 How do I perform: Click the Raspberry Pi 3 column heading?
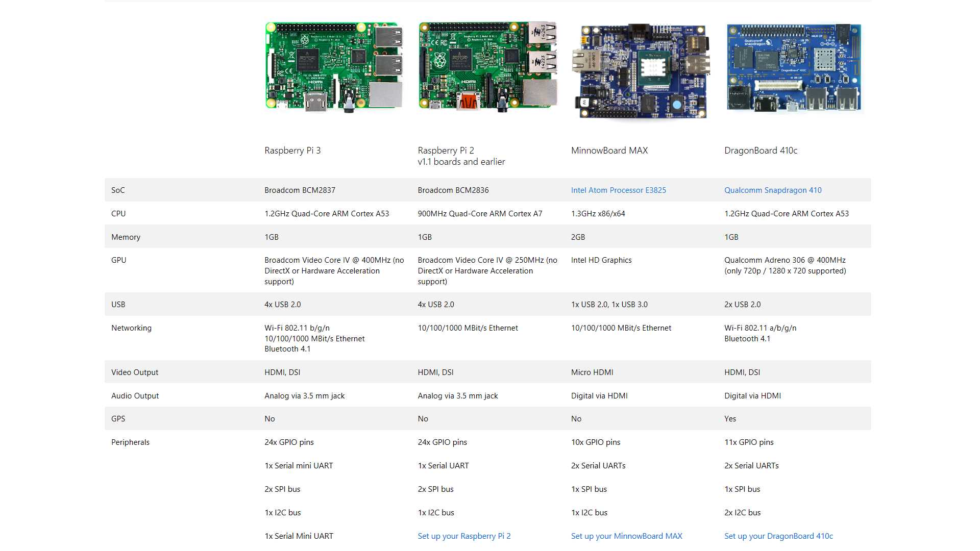coord(292,151)
